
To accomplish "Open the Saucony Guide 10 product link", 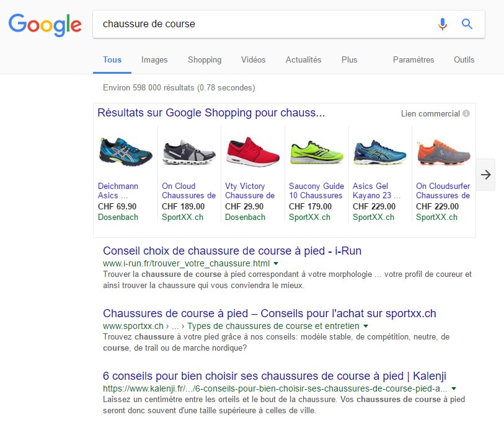I will pos(316,191).
